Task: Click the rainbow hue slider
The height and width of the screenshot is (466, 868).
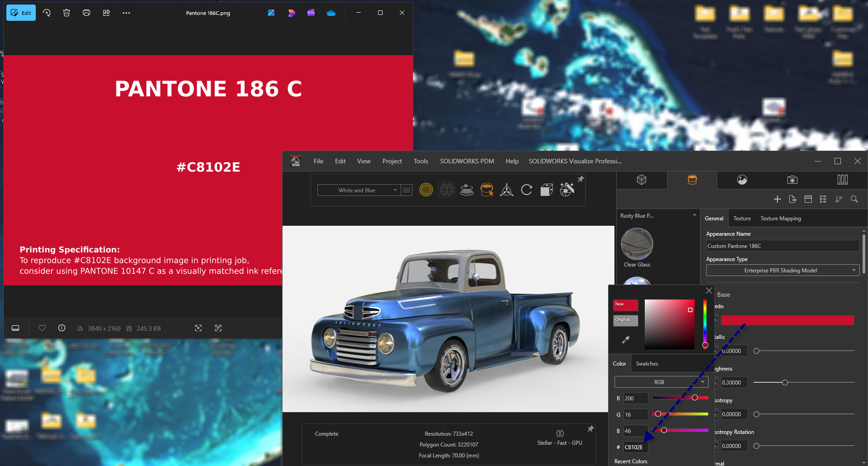Action: click(x=705, y=324)
